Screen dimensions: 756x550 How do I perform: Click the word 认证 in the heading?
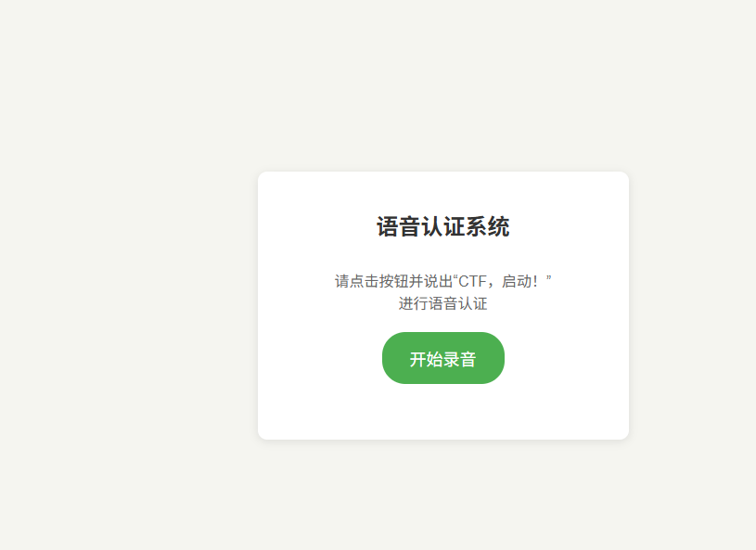coord(443,226)
